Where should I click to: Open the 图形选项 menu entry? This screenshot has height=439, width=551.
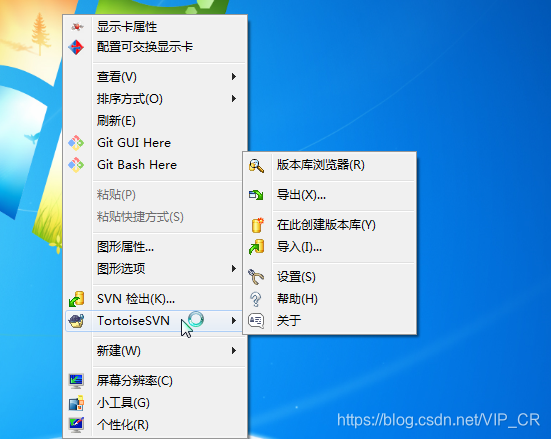pos(155,269)
